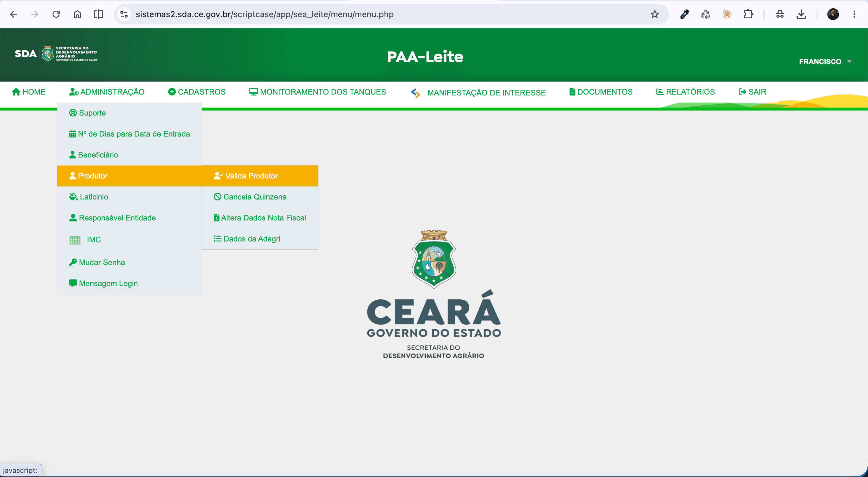868x477 pixels.
Task: Select the highlighted Produtor entry
Action: coord(129,176)
